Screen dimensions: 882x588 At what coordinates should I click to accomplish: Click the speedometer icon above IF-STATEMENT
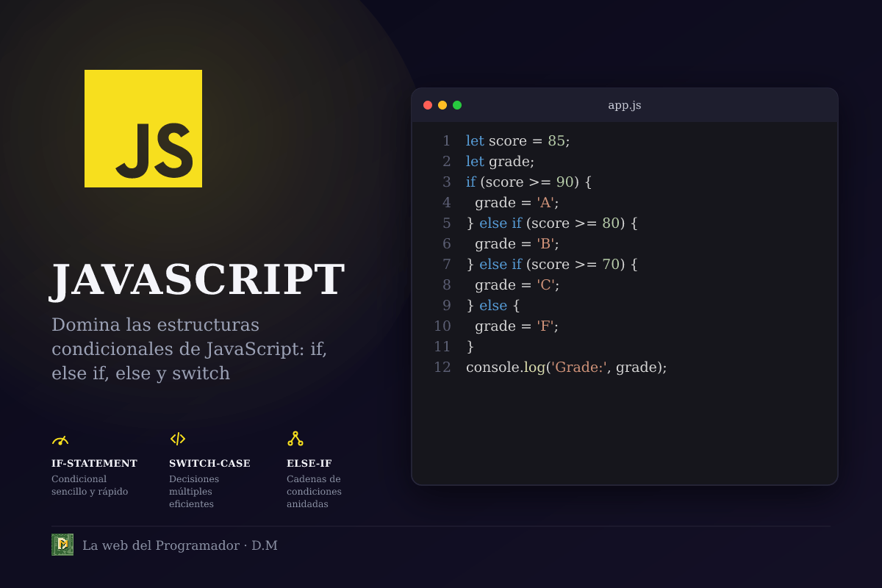pyautogui.click(x=60, y=440)
